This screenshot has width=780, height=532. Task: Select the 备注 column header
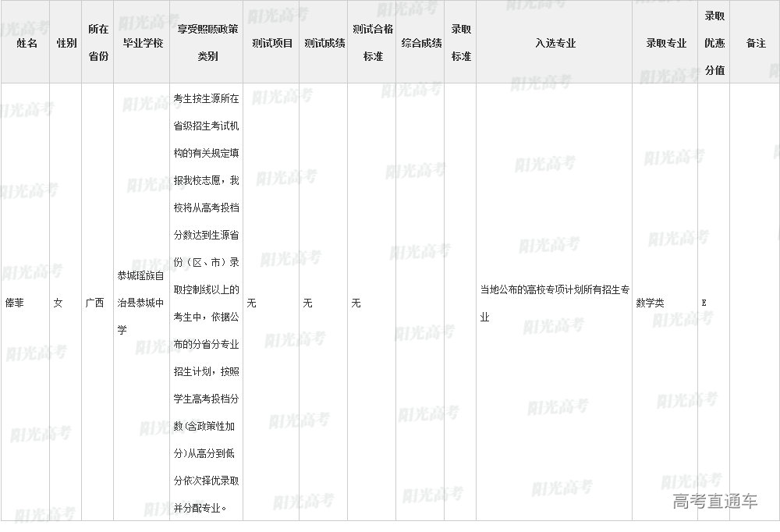pos(755,43)
